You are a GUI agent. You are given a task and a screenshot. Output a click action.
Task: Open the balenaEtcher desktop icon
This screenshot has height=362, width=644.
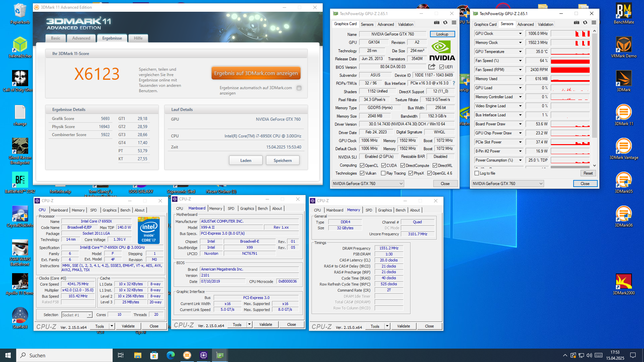click(x=20, y=47)
